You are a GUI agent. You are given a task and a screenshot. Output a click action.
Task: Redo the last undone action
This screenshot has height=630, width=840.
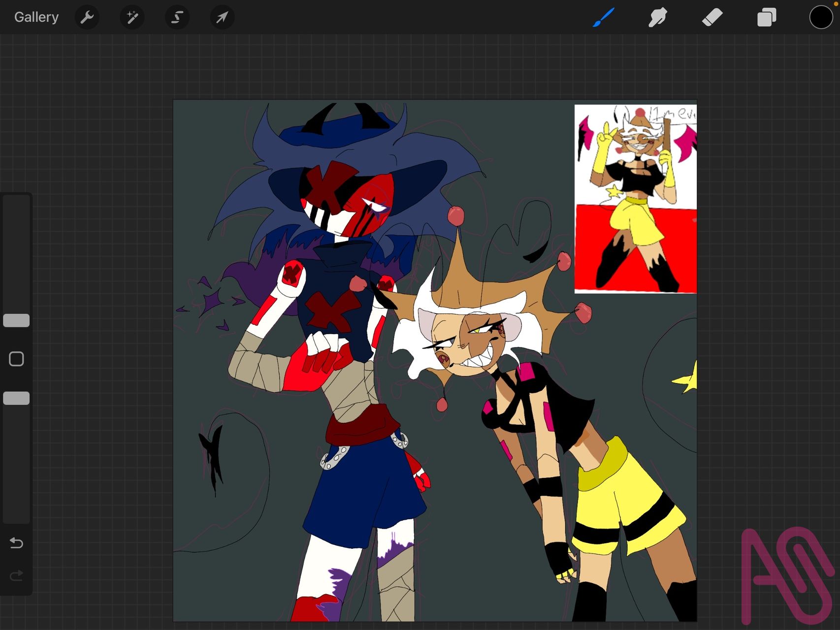tap(16, 575)
